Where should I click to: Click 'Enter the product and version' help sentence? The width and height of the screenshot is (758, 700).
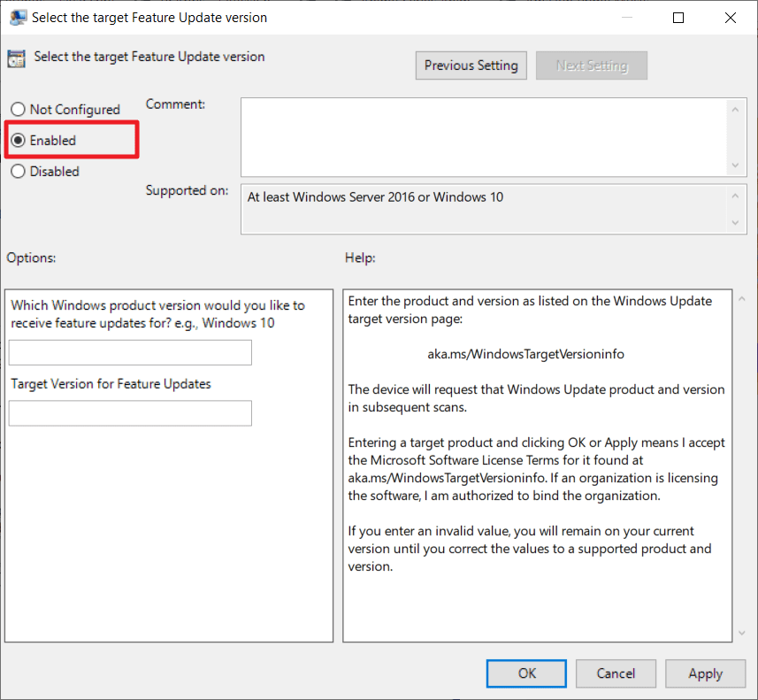pos(530,310)
